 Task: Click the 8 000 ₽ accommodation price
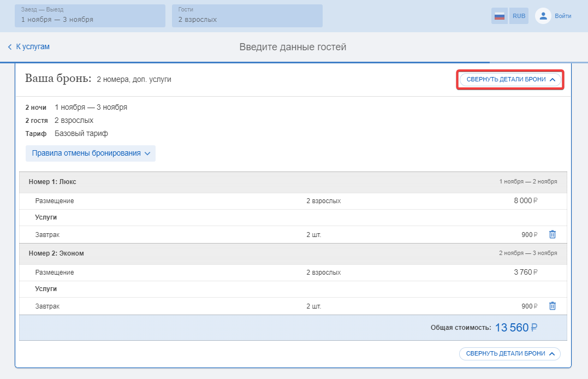tap(525, 201)
